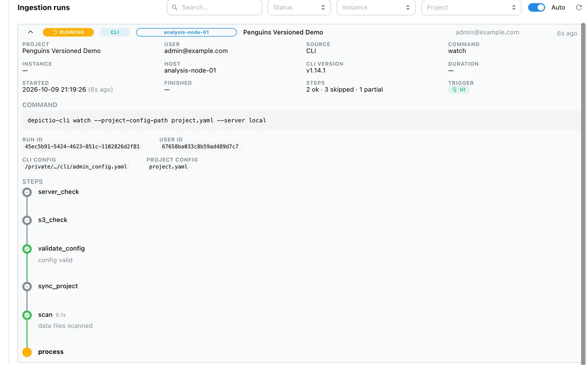588x365 pixels.
Task: Click the scan duration 6.1s value
Action: pos(61,315)
